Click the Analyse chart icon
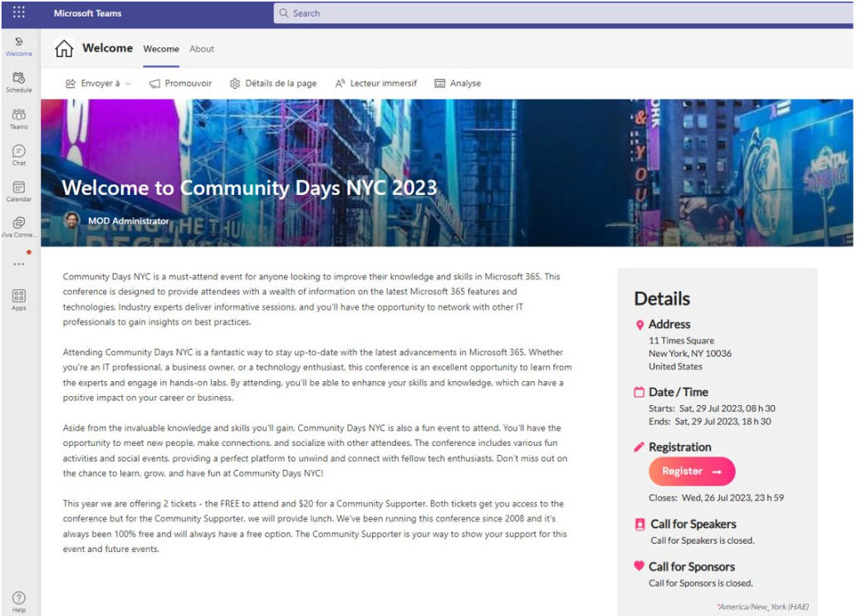The image size is (857, 616). (x=439, y=84)
